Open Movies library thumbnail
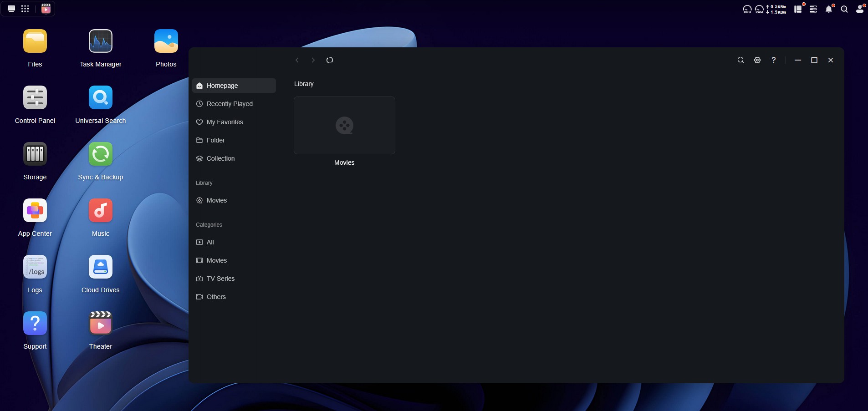This screenshot has width=868, height=411. pos(344,126)
